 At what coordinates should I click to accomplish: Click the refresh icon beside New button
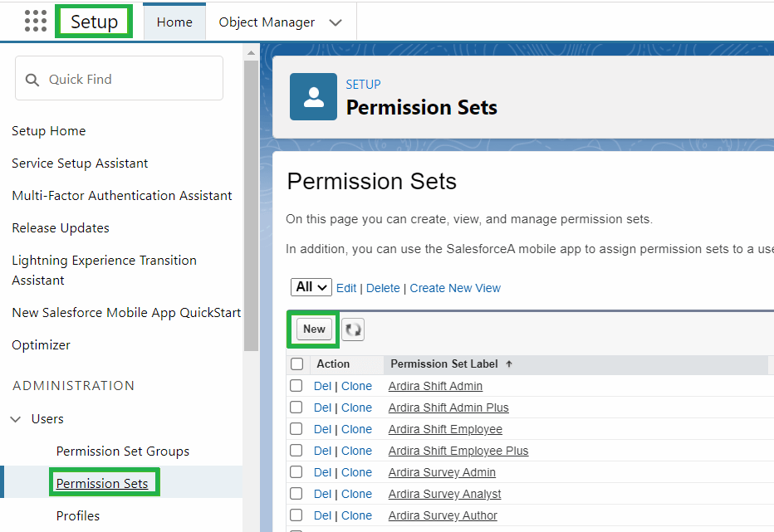pos(352,329)
